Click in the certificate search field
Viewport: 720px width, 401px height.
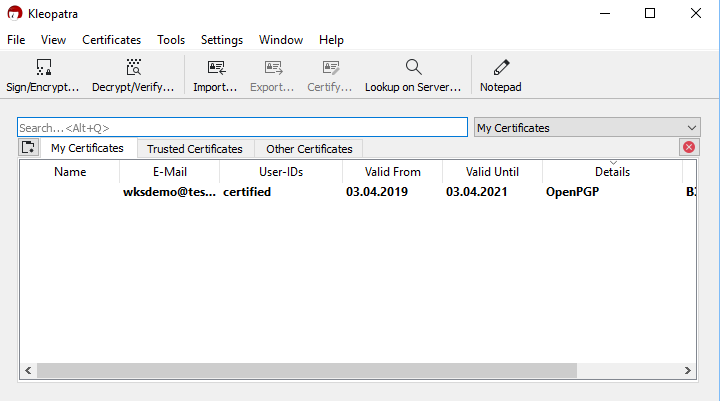(x=242, y=128)
